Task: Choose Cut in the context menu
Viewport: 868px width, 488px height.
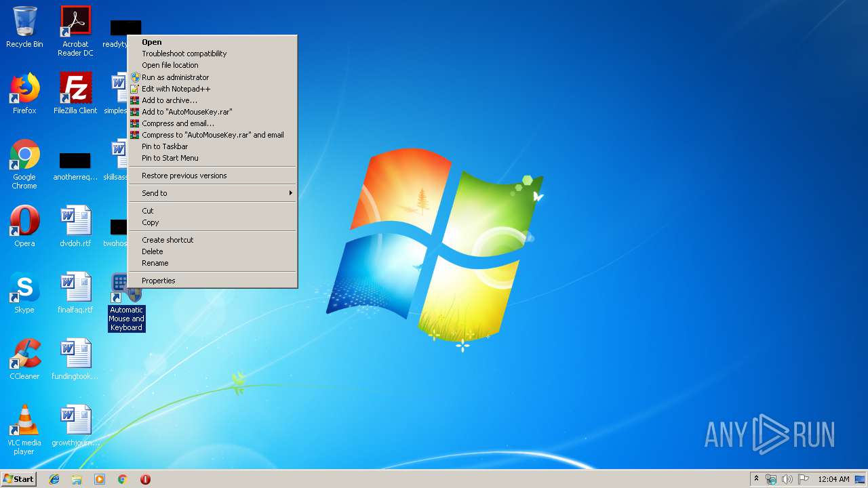Action: pyautogui.click(x=213, y=211)
